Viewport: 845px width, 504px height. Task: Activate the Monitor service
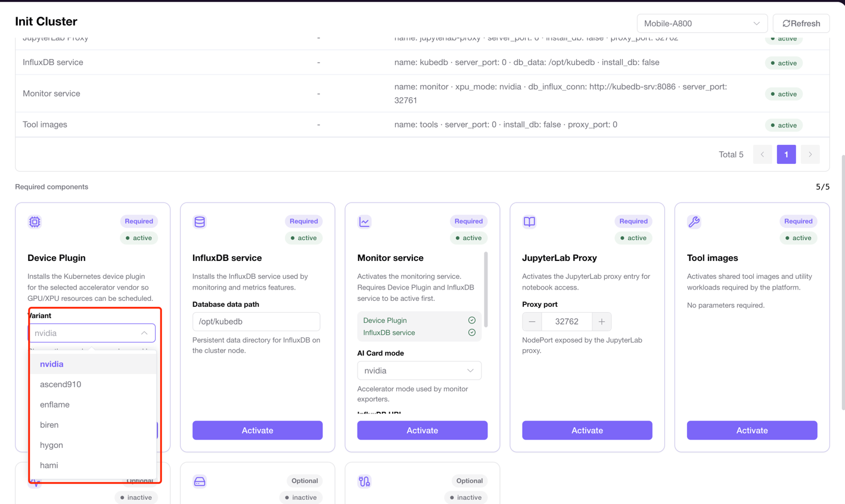422,430
